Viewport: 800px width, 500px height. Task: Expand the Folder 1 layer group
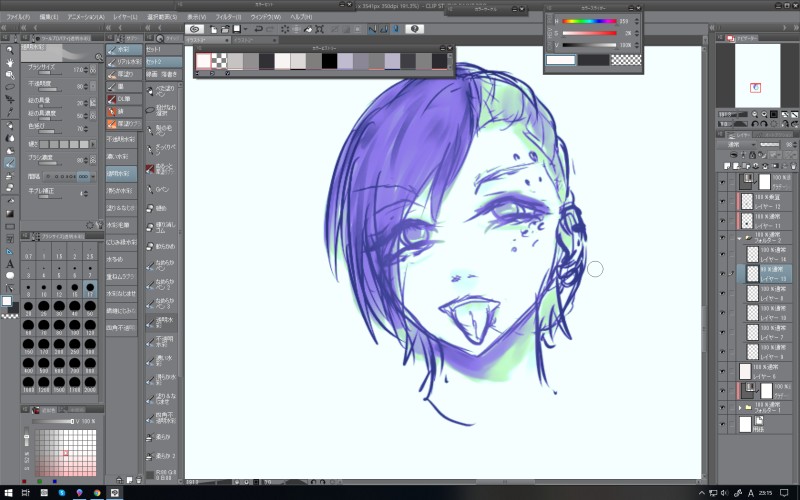(739, 408)
